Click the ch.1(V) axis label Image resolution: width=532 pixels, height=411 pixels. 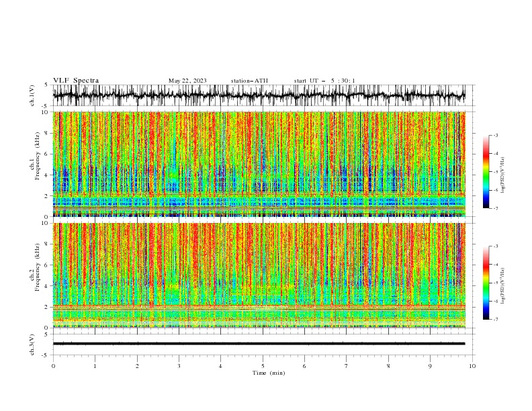pos(32,95)
